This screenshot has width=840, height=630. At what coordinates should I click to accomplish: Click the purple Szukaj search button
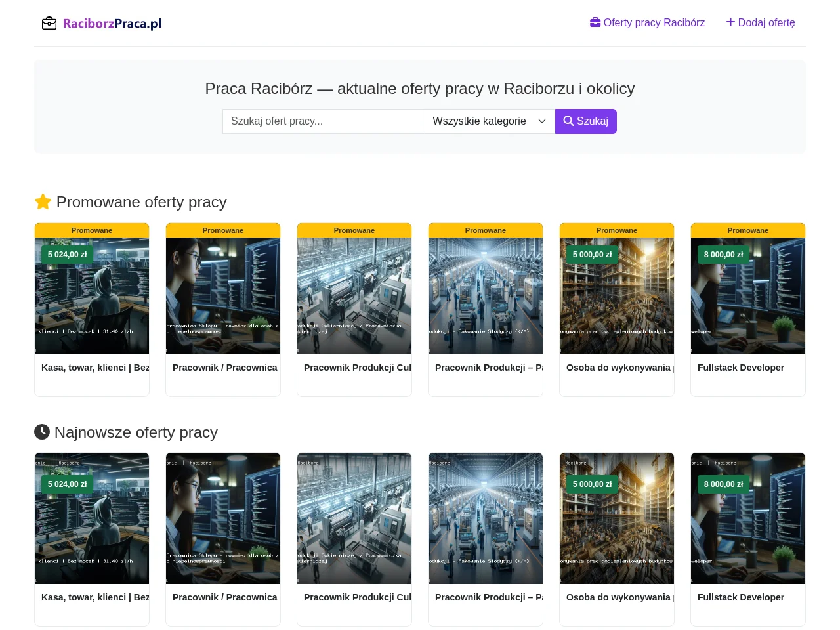(x=586, y=121)
